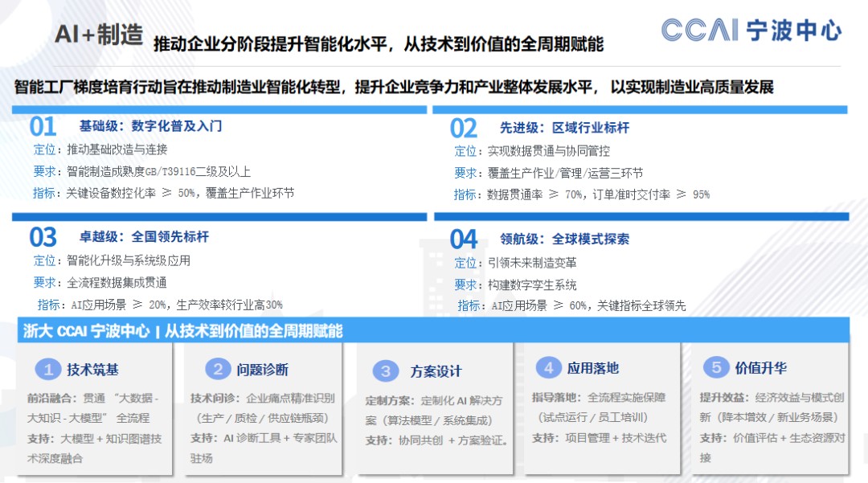Click the circled number 4 badge

tap(549, 367)
